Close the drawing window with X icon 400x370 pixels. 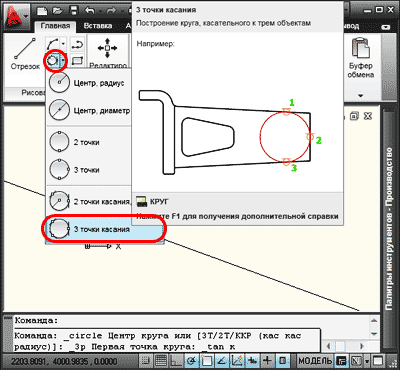pyautogui.click(x=367, y=116)
